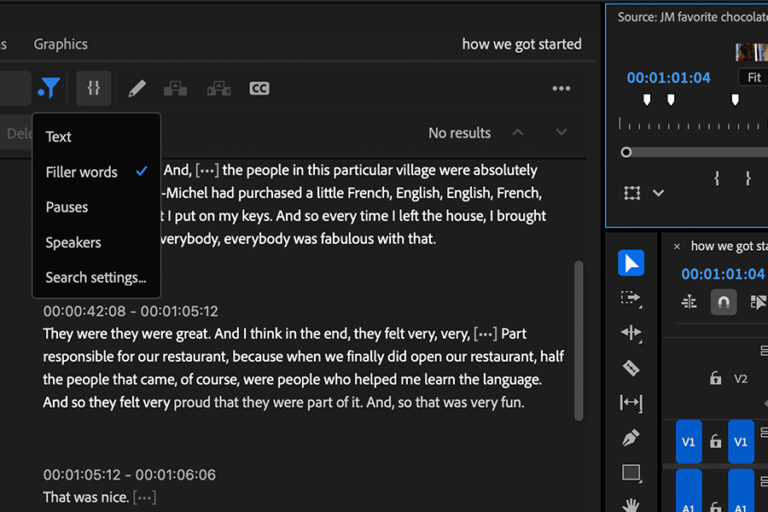Go to next search result arrow
The width and height of the screenshot is (768, 512).
(561, 133)
